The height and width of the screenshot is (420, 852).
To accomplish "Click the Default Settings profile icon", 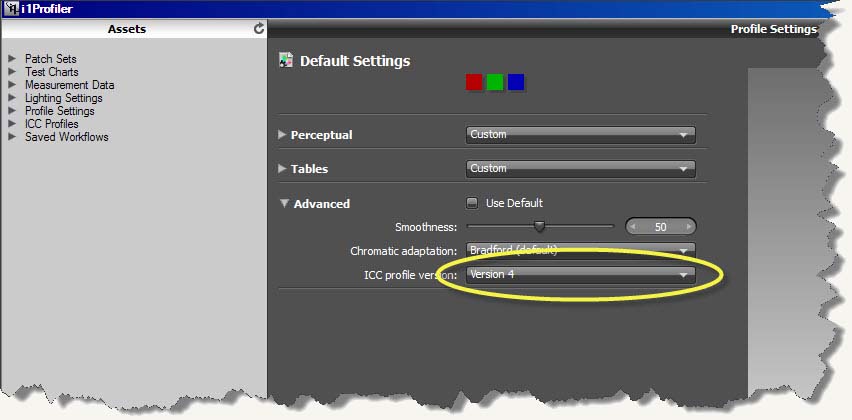I will pos(285,60).
